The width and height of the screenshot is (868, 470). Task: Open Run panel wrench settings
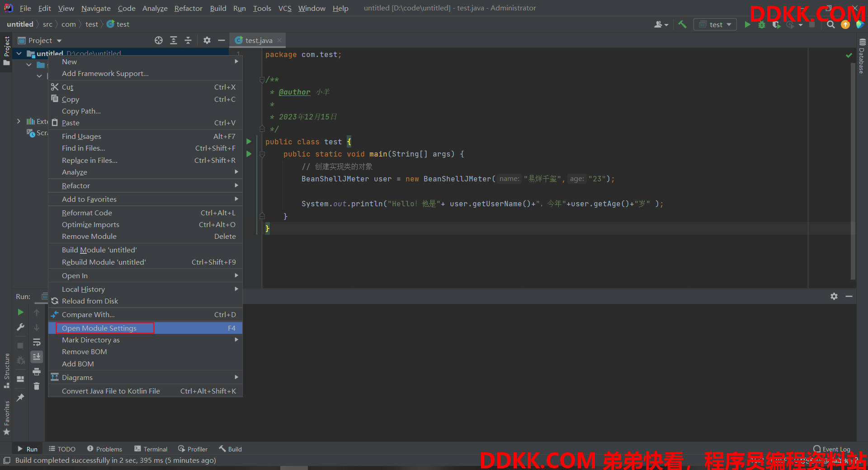pos(20,327)
